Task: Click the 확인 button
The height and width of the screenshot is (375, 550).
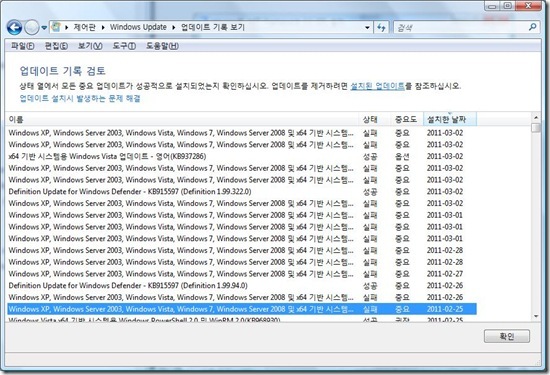Action: [x=507, y=336]
